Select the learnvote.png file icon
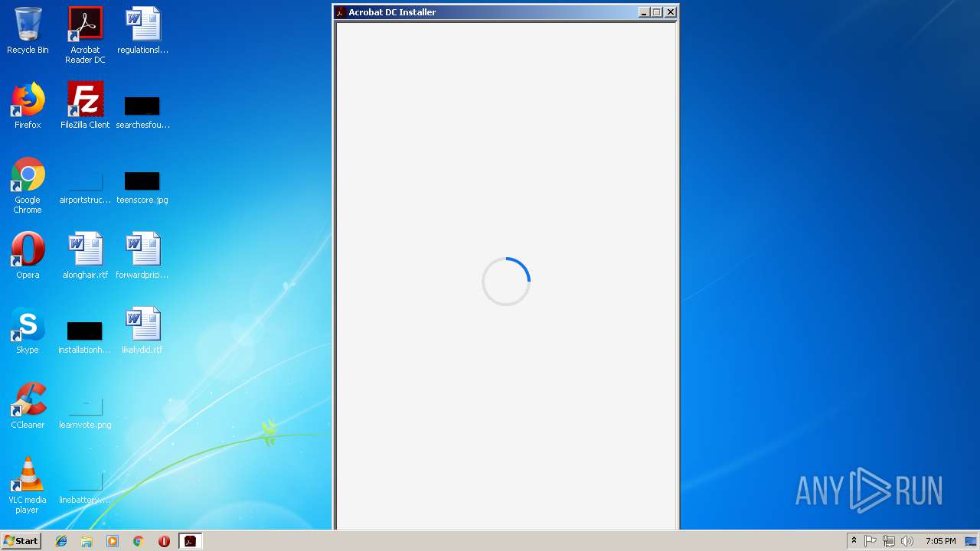980x551 pixels. coord(85,412)
